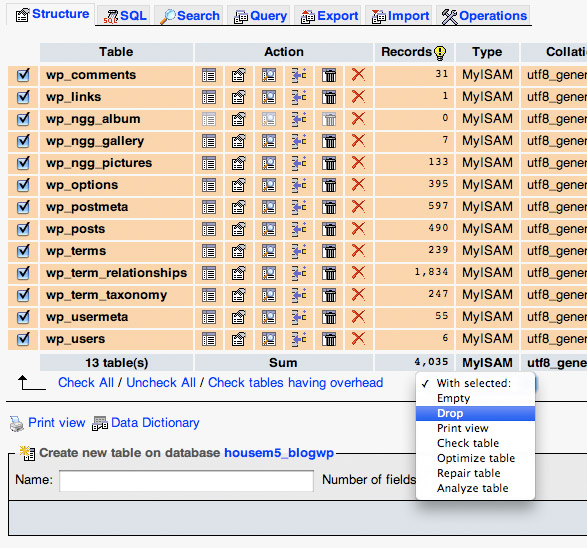The height and width of the screenshot is (548, 587).
Task: Search within the wp_links table
Action: pyautogui.click(x=269, y=97)
